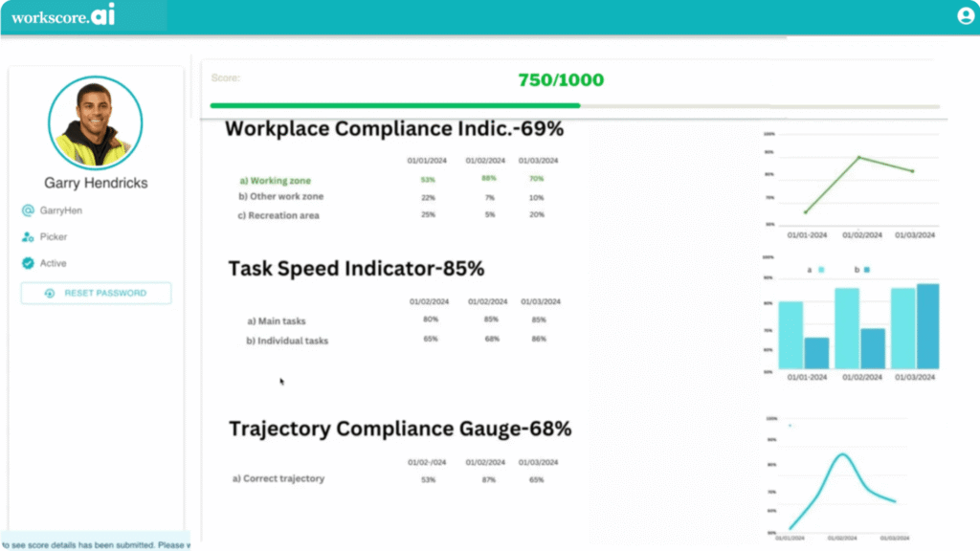
Task: Select the "Working zone" row label
Action: pyautogui.click(x=275, y=181)
